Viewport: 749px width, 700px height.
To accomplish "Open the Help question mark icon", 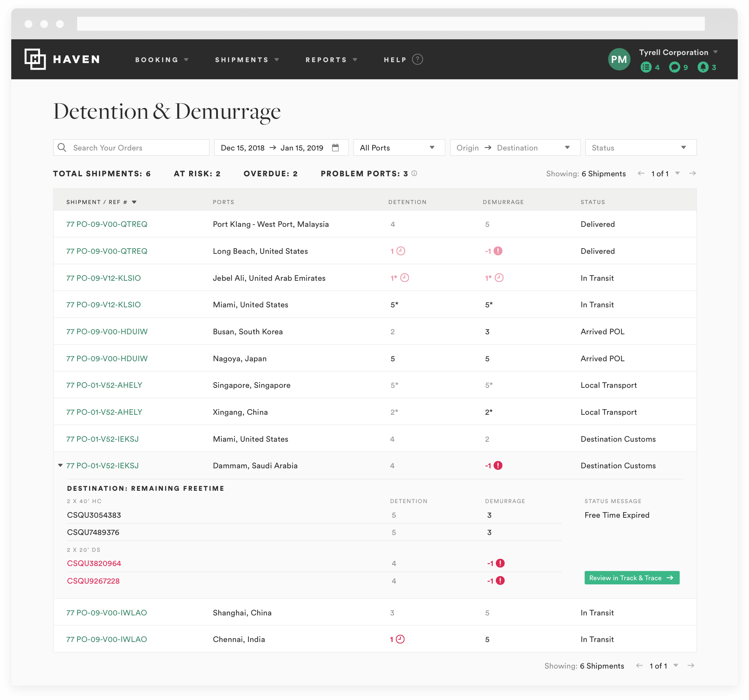I will tap(417, 60).
